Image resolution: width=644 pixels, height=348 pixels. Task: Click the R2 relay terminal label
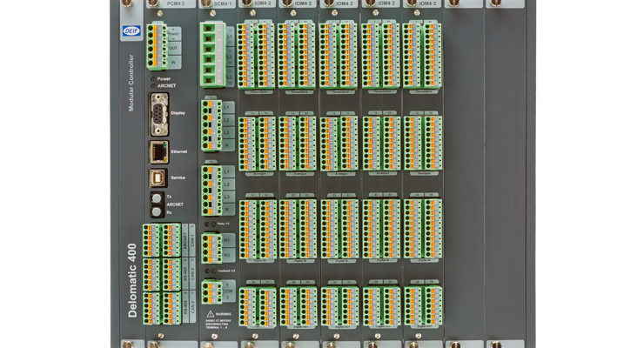[x=227, y=255]
